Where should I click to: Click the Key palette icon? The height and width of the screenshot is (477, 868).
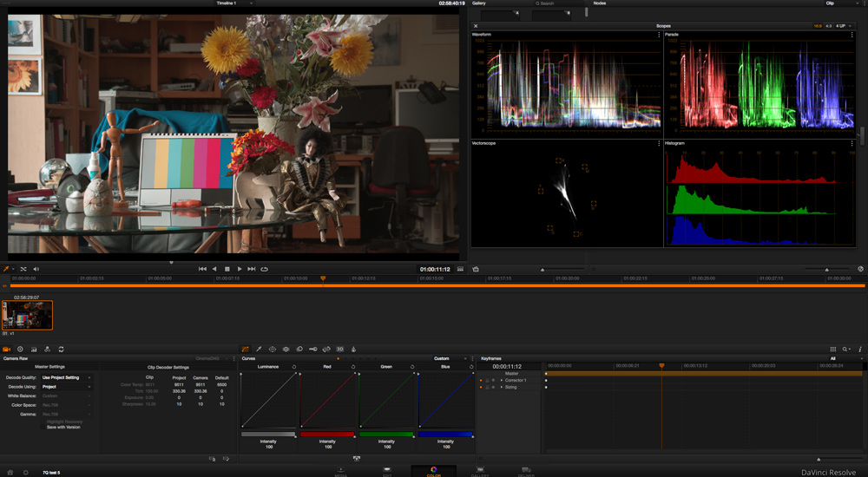pos(312,349)
